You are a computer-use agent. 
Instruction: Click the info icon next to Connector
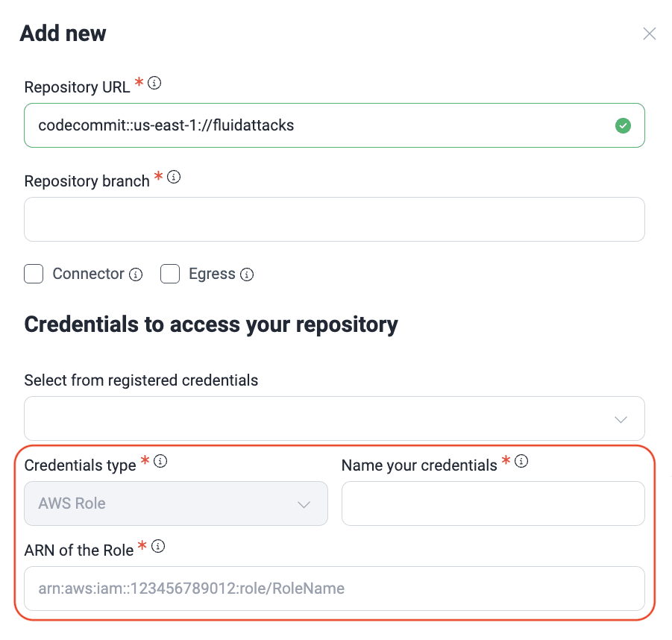click(x=136, y=274)
